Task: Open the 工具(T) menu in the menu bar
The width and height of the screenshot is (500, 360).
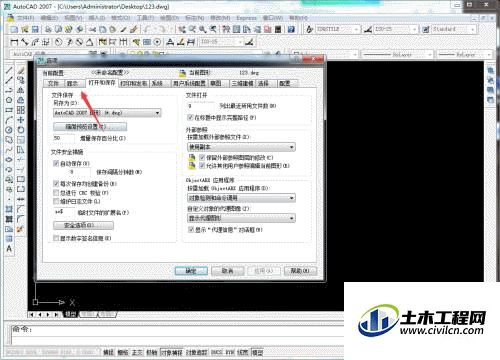Action: (145, 18)
